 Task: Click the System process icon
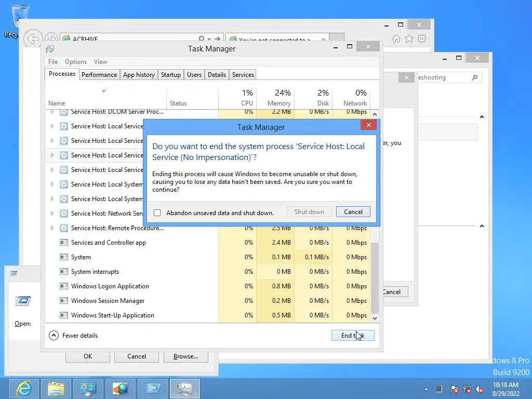click(x=64, y=257)
